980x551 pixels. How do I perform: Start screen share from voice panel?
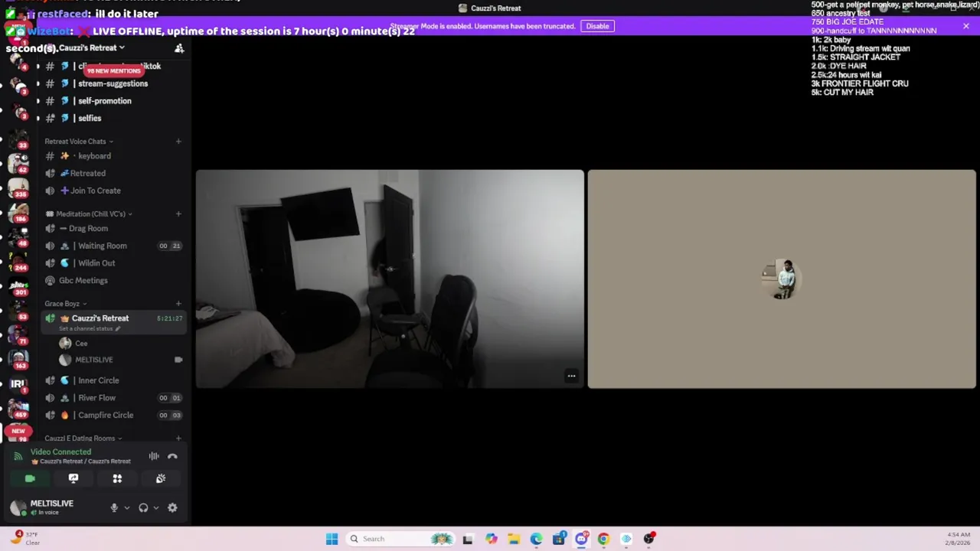click(73, 478)
